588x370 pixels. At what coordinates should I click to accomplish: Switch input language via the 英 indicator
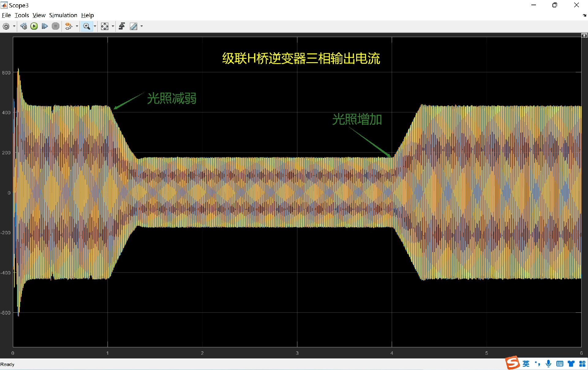point(526,364)
